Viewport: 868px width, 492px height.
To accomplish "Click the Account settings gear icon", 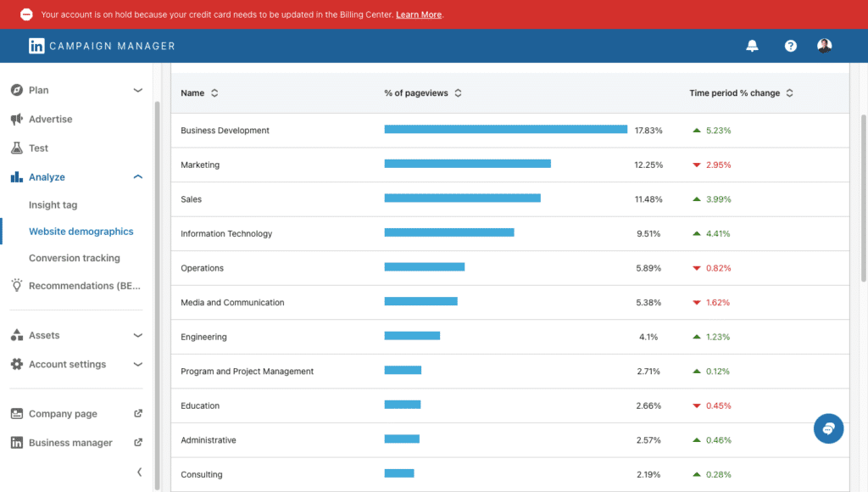I will click(x=17, y=364).
